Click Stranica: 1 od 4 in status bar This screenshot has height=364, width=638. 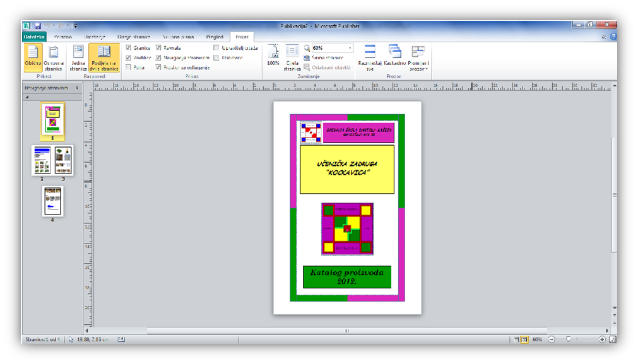click(42, 339)
